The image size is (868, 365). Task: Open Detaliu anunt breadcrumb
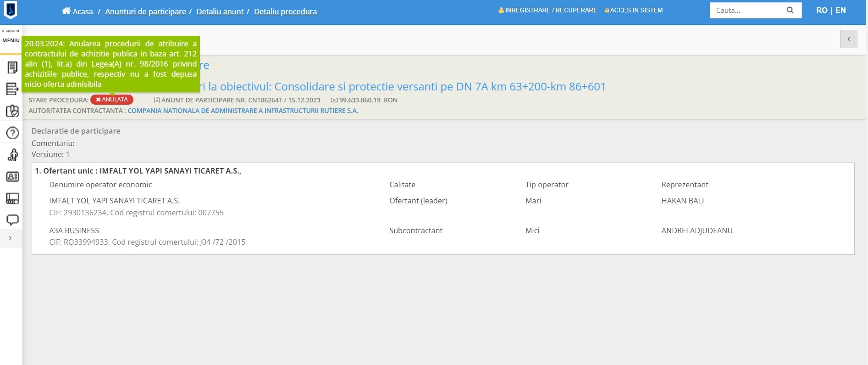(x=220, y=11)
